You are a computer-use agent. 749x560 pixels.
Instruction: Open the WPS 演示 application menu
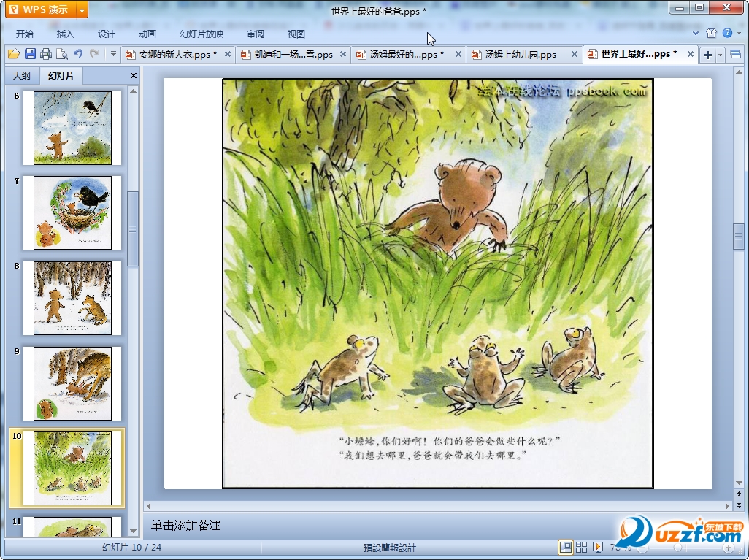[41, 9]
